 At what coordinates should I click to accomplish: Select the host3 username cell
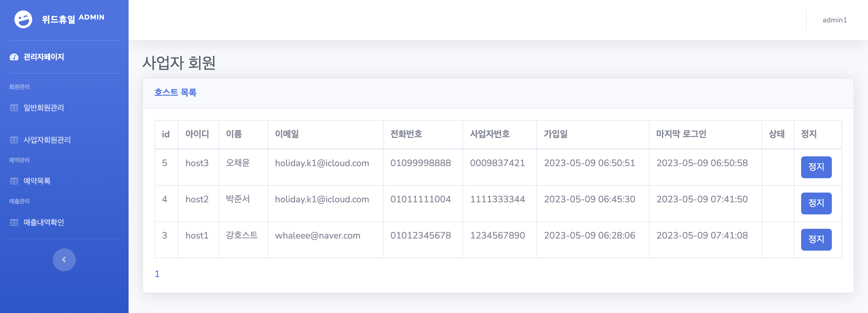[x=197, y=163]
